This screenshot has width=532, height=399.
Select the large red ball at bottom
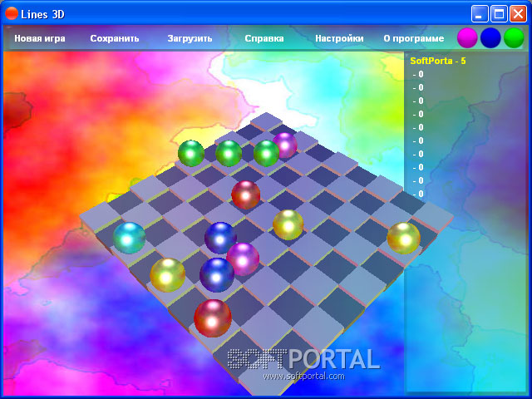(213, 318)
